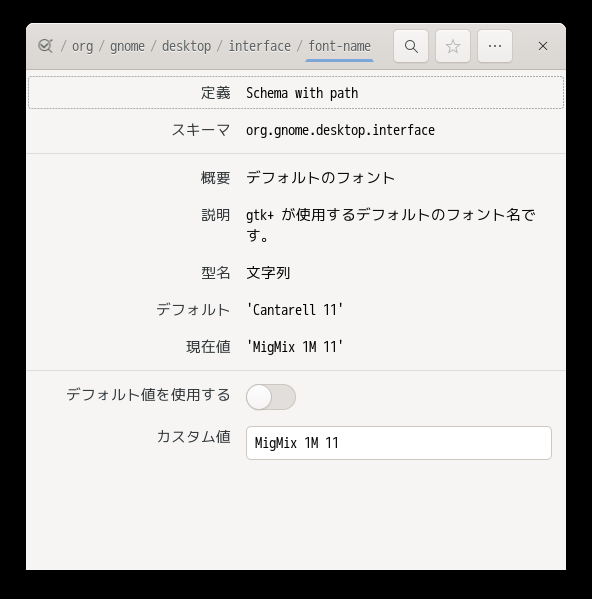Image resolution: width=592 pixels, height=599 pixels.
Task: Go to the org path segment
Action: (x=82, y=46)
